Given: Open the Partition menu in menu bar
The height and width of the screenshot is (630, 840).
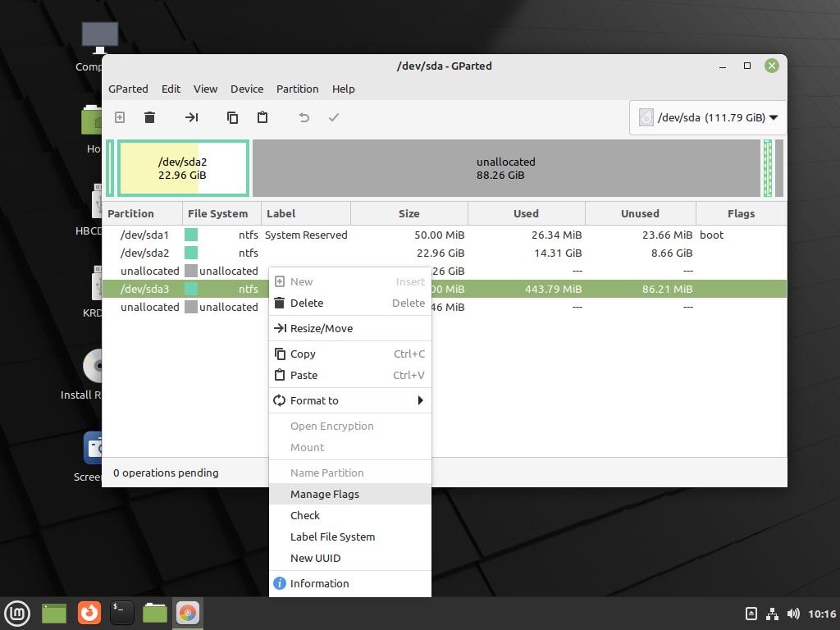Looking at the screenshot, I should coord(297,89).
